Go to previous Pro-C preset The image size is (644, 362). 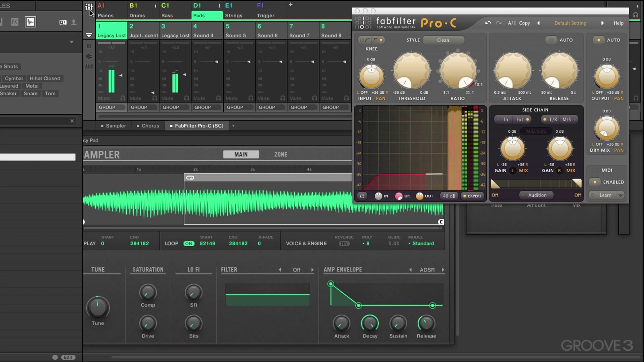point(539,23)
